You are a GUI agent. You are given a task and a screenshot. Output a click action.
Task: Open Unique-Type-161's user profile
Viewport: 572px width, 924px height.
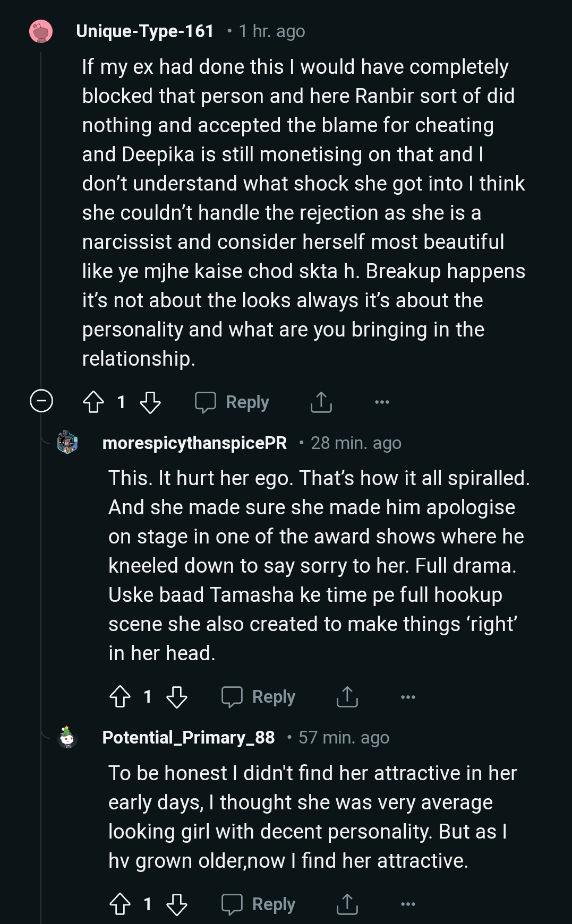(x=144, y=31)
